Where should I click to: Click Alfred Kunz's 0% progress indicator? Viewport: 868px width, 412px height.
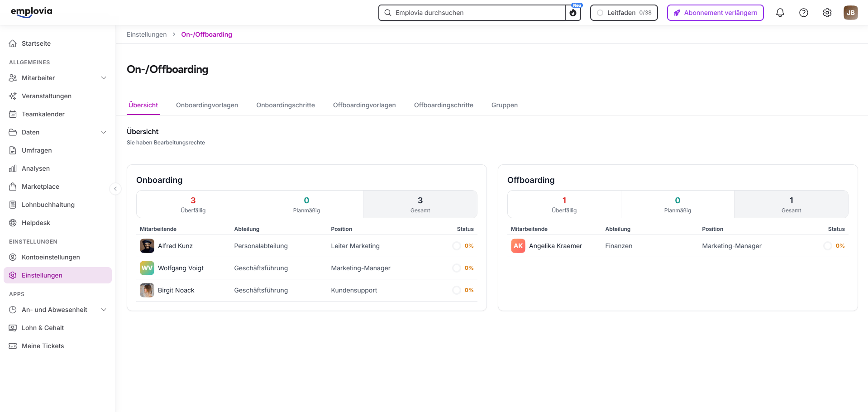463,246
